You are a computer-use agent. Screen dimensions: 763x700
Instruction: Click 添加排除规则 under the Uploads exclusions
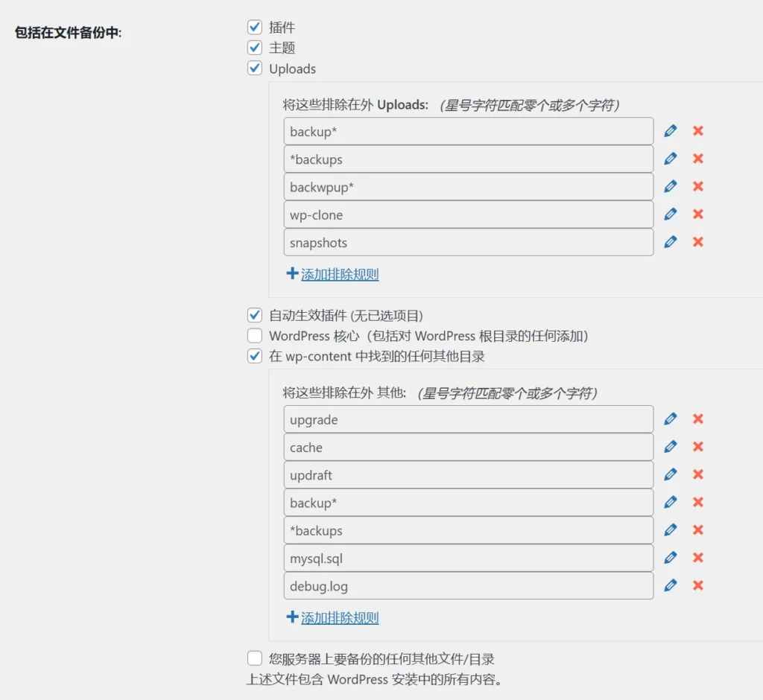point(339,274)
